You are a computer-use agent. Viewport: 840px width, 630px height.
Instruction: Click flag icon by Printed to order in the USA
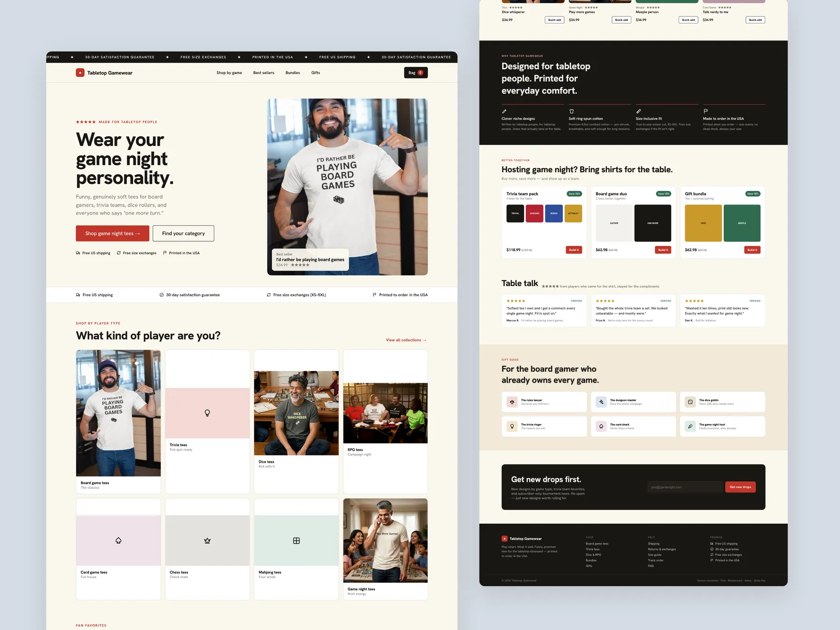pos(374,295)
